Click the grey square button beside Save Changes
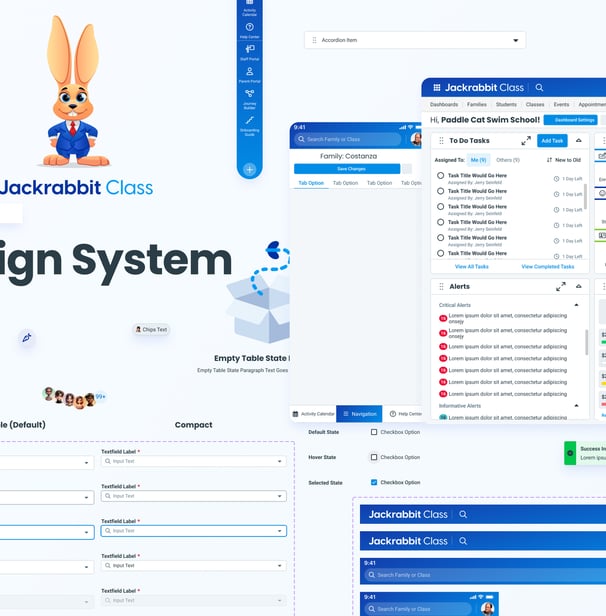 tap(407, 169)
